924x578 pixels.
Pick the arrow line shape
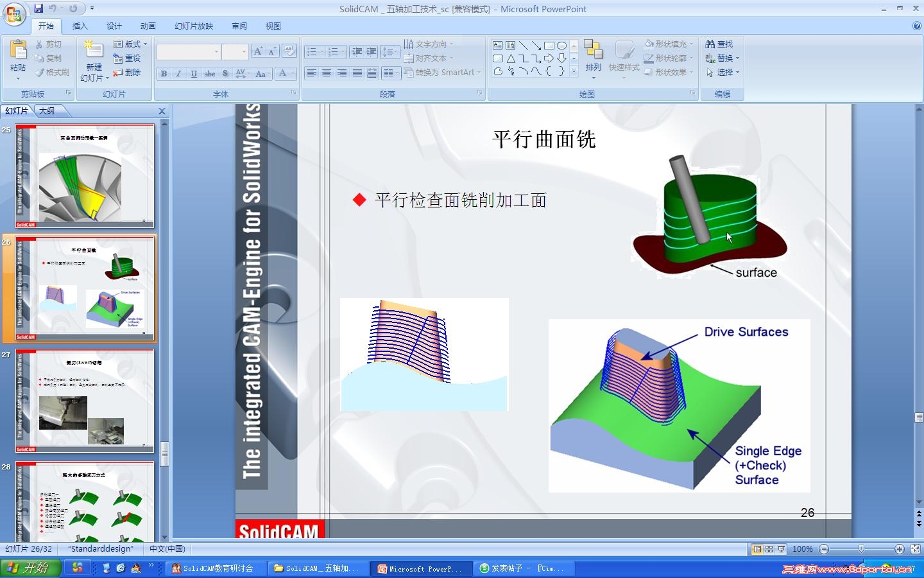536,45
